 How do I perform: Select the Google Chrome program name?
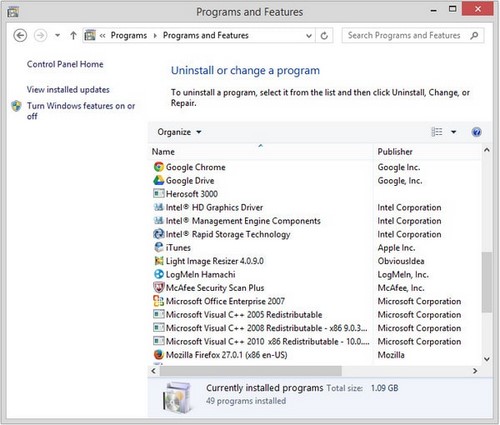click(196, 167)
